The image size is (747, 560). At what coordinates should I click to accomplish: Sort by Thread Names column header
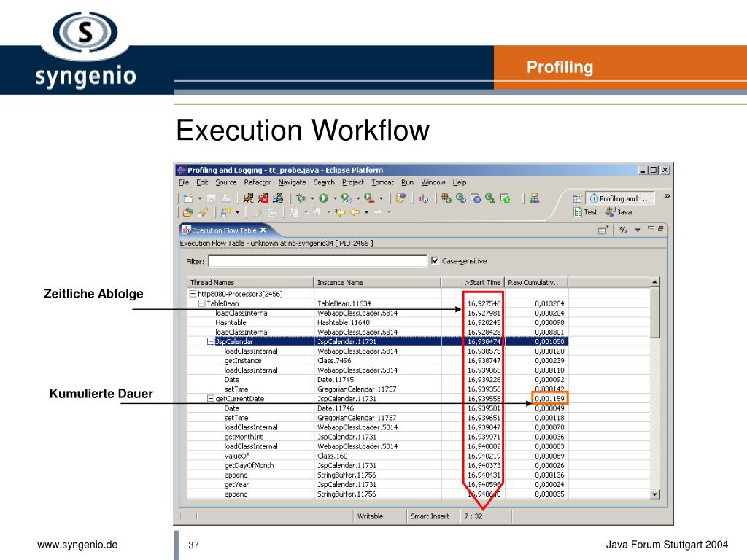[x=250, y=282]
